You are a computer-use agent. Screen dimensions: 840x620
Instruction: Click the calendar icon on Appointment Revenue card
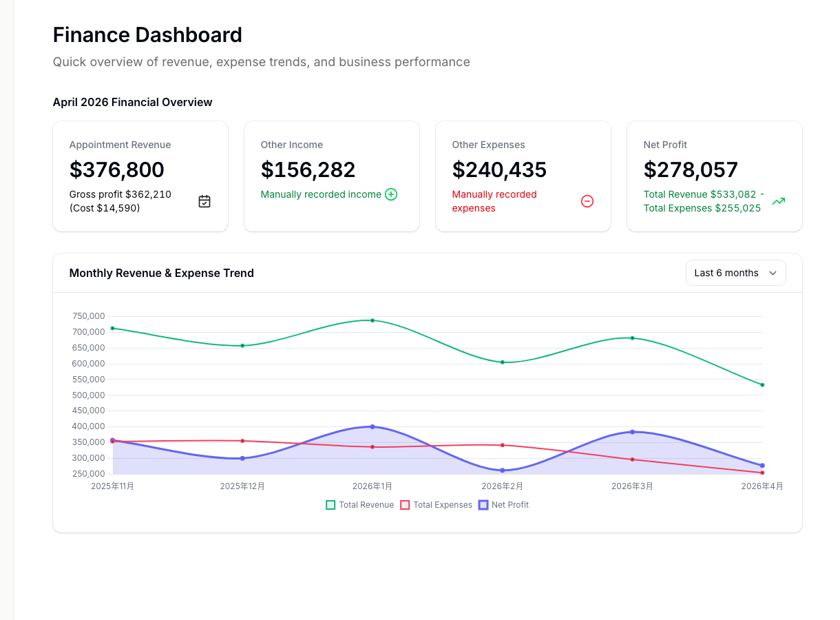(204, 201)
